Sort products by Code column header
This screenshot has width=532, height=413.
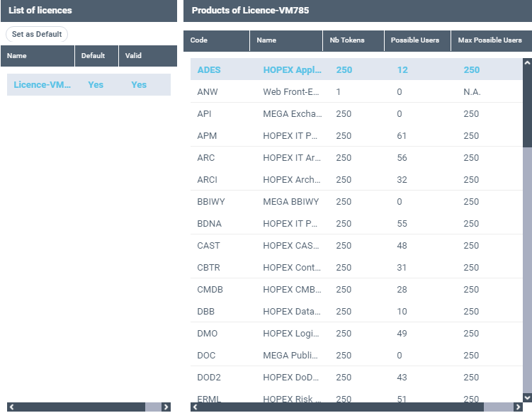pos(216,40)
